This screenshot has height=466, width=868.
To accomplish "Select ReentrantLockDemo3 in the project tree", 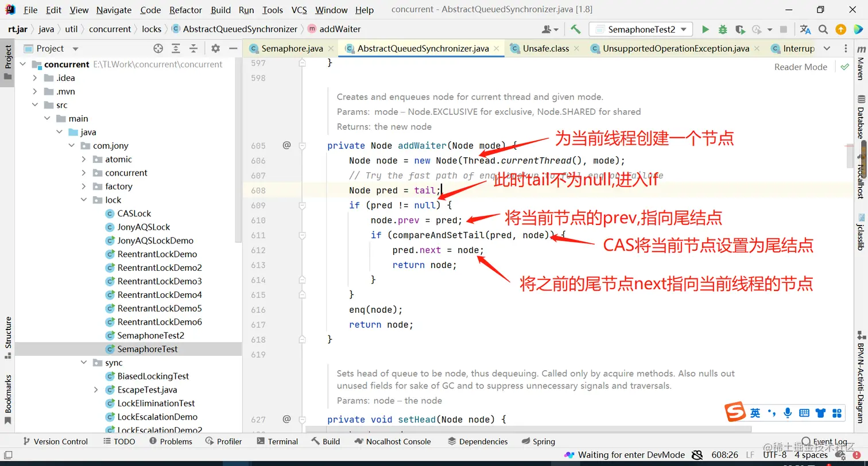I will [x=160, y=281].
